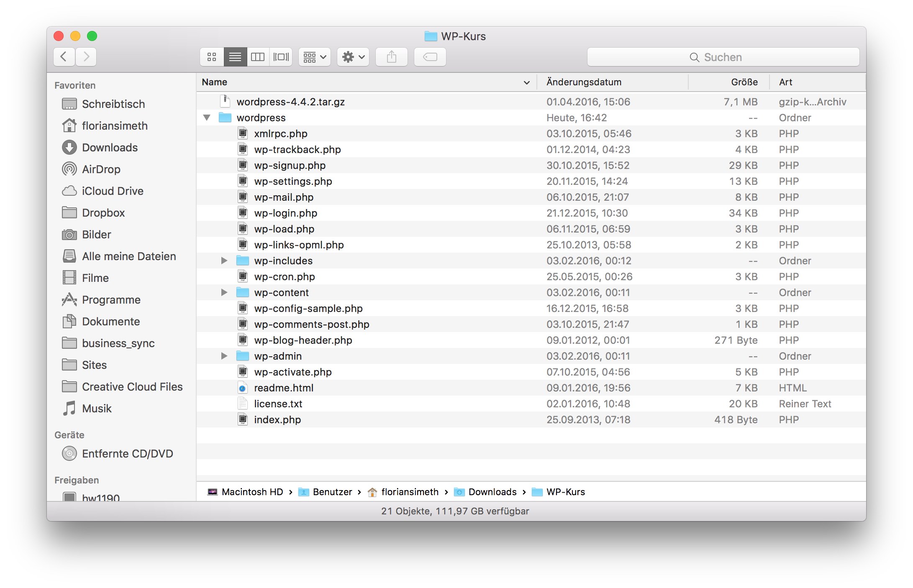Viewport: 913px width, 588px height.
Task: Select Programme in the sidebar
Action: pos(111,300)
